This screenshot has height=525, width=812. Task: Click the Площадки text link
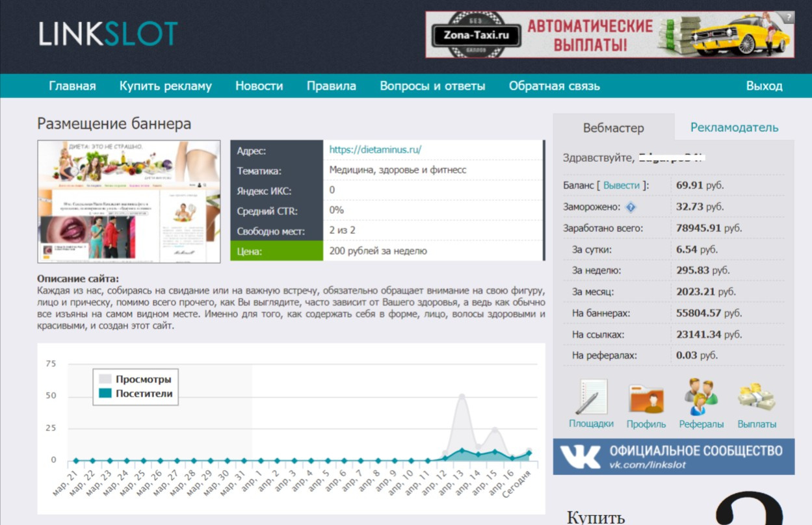point(591,424)
